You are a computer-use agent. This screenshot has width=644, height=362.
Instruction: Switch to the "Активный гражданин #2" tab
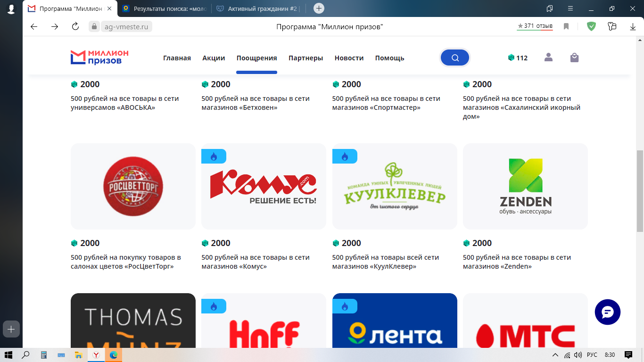[259, 8]
